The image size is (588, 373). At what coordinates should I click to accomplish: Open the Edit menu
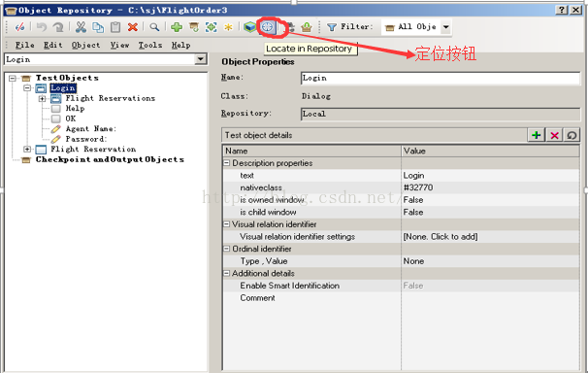pyautogui.click(x=52, y=45)
